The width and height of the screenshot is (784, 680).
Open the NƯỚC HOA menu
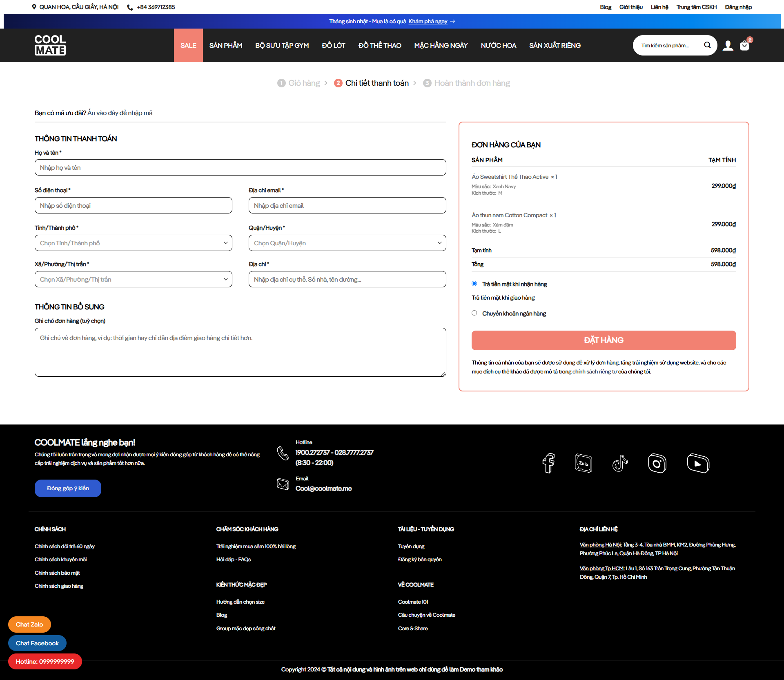pos(499,45)
